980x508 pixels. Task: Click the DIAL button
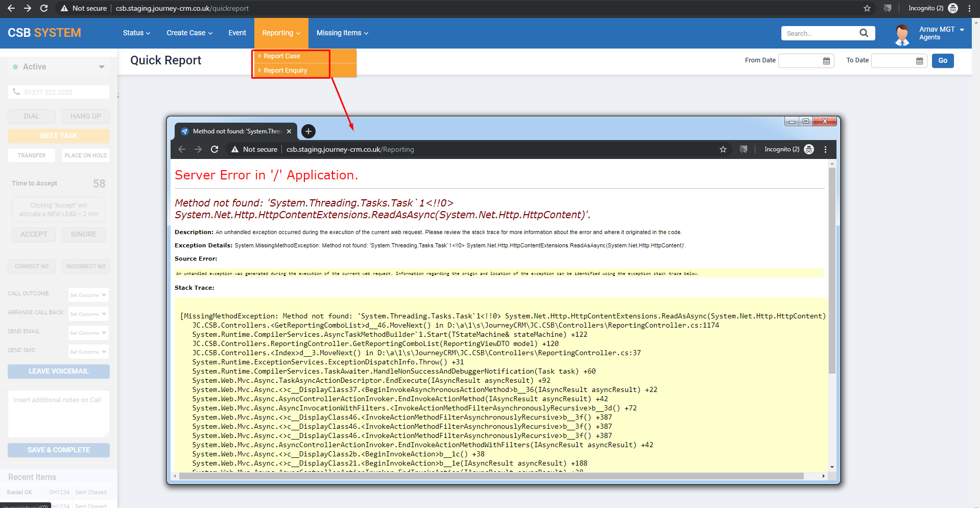(x=32, y=117)
